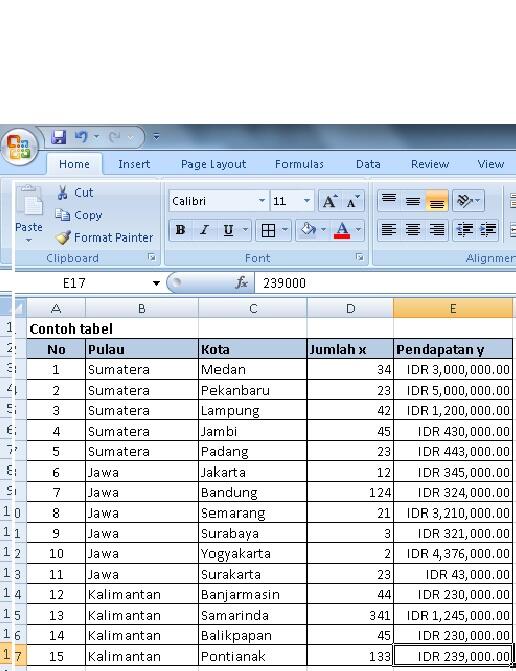Open the undo history dropdown arrow
Image resolution: width=516 pixels, height=671 pixels.
96,137
